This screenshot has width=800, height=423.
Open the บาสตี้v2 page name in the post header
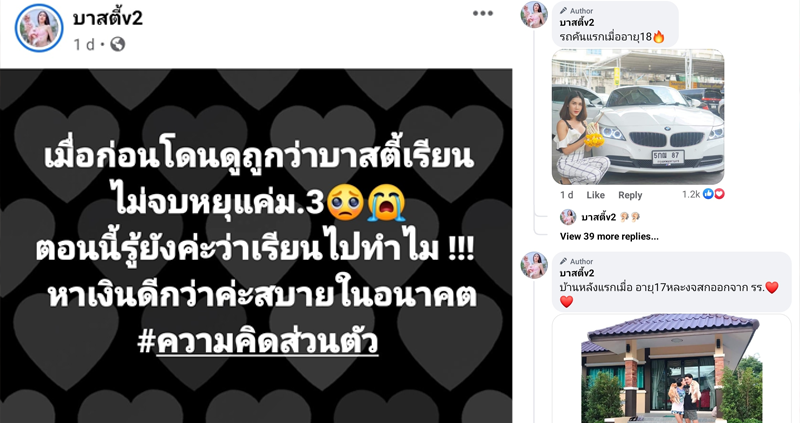coord(108,18)
